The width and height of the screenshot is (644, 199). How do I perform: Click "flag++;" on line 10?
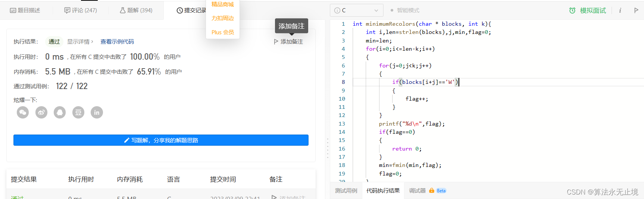[x=417, y=99]
